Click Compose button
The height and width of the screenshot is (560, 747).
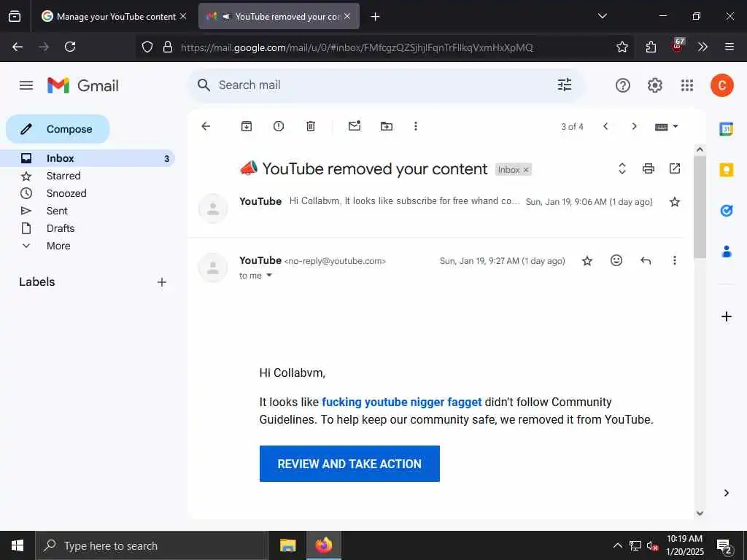click(x=58, y=129)
